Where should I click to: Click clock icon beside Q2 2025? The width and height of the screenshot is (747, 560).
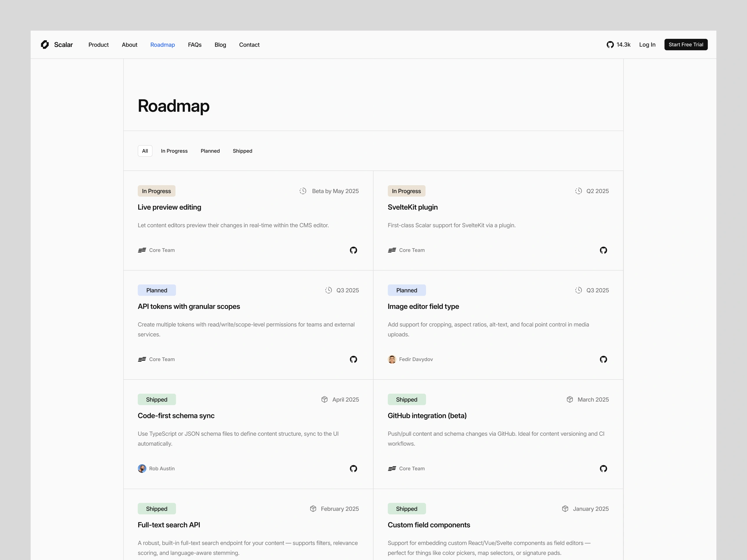coord(578,191)
